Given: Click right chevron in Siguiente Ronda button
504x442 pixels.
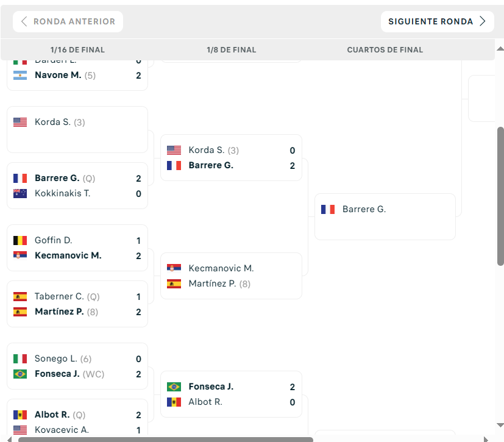Looking at the screenshot, I should click(x=483, y=21).
